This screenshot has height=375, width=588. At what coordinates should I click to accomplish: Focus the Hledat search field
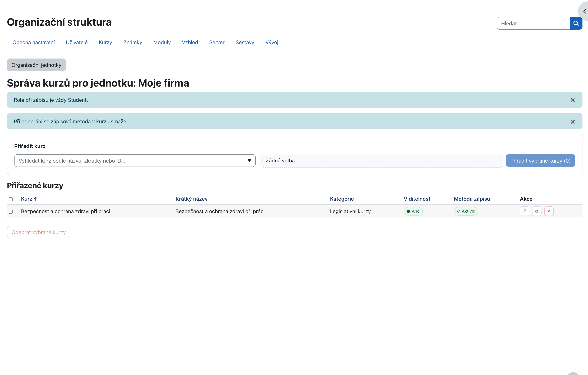click(x=533, y=23)
